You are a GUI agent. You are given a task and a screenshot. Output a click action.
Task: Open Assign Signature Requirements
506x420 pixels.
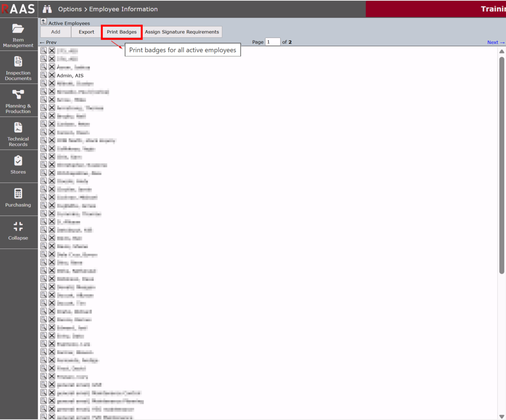[x=182, y=32]
